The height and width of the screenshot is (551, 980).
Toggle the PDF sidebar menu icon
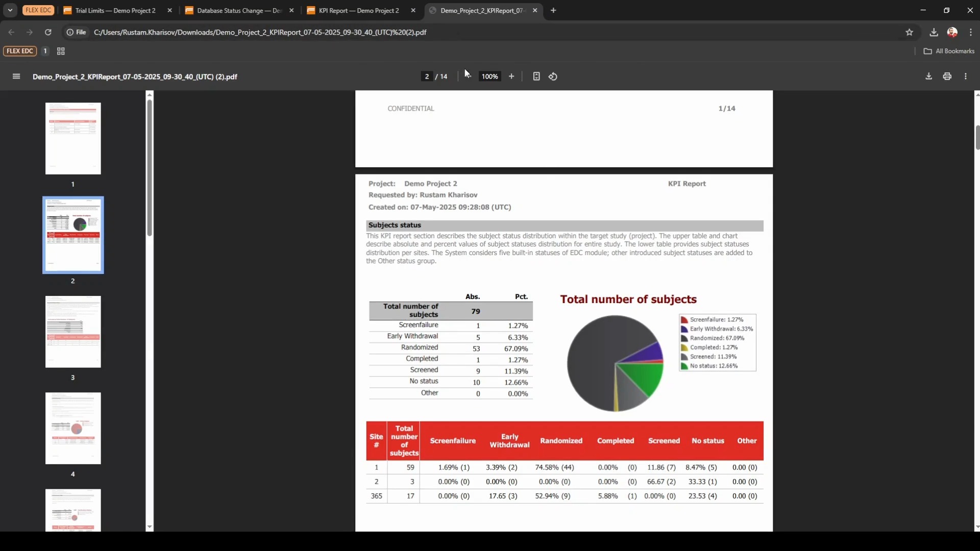(x=16, y=77)
